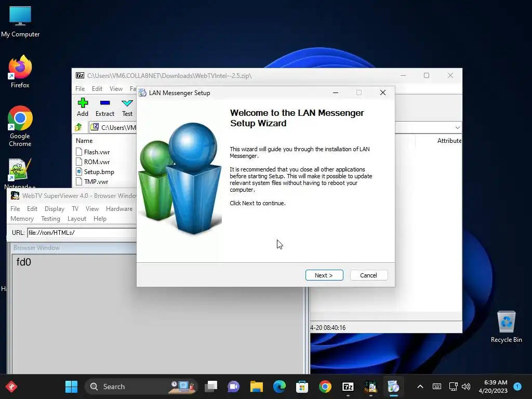Open the Chat app on the taskbar
532x399 pixels.
pos(233,387)
